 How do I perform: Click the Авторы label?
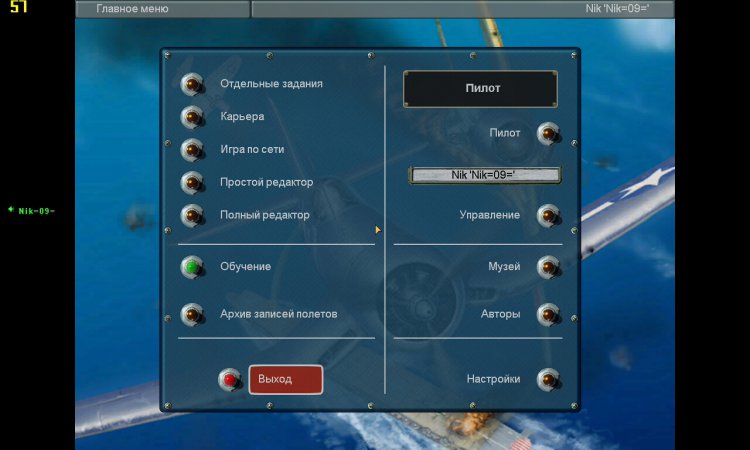click(x=500, y=314)
